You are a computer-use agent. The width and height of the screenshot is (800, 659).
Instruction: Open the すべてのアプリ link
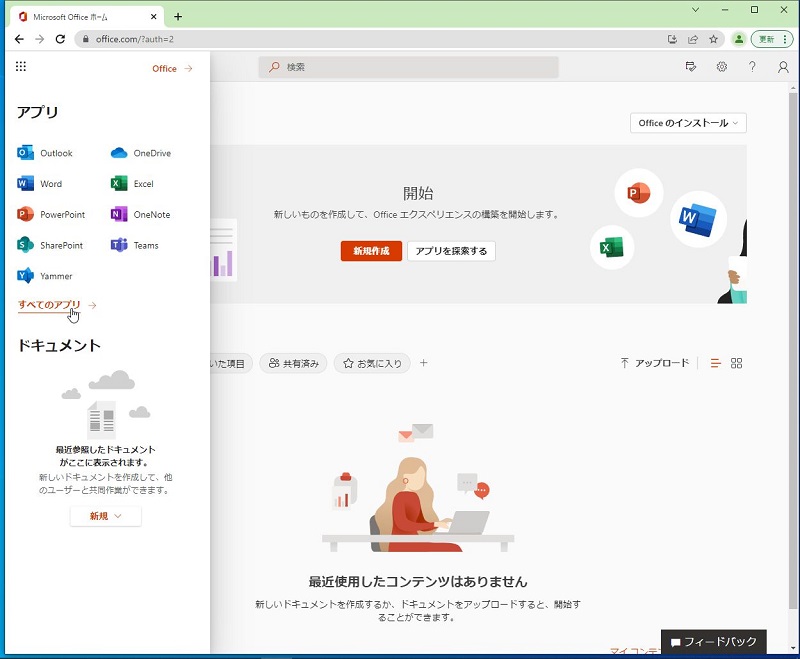[49, 305]
